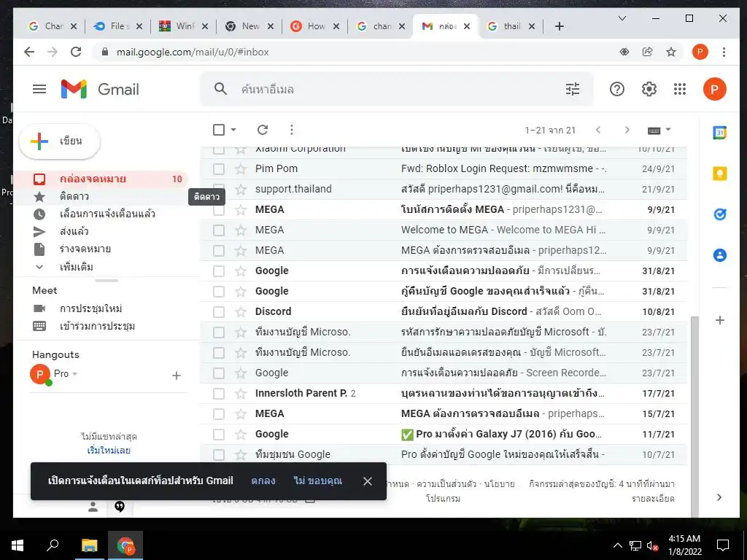The image size is (747, 560).
Task: Open the select-all dropdown arrow
Action: pyautogui.click(x=233, y=130)
